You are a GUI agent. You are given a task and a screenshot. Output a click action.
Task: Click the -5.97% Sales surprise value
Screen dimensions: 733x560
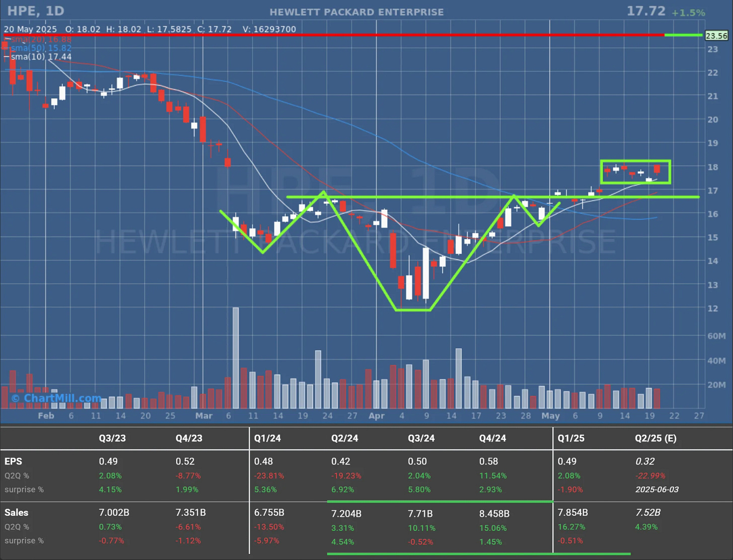[266, 541]
